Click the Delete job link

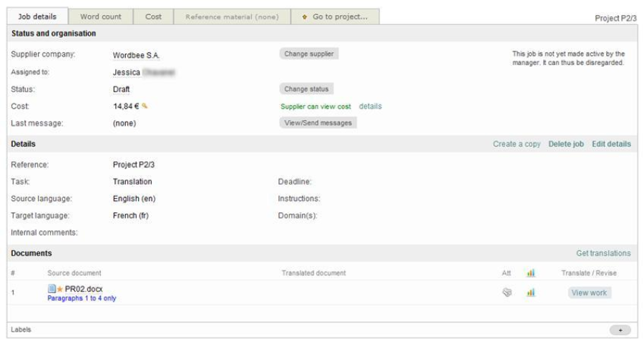565,144
